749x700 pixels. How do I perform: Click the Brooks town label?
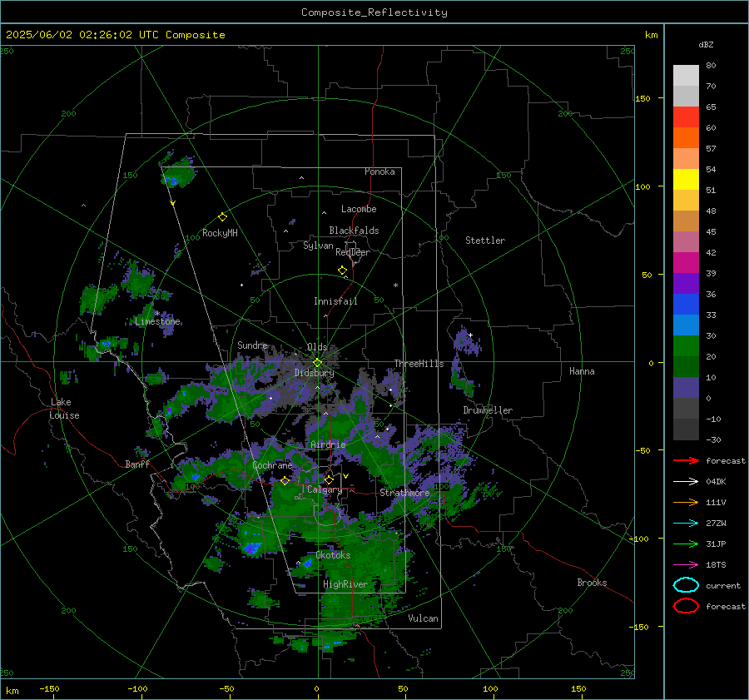[592, 583]
